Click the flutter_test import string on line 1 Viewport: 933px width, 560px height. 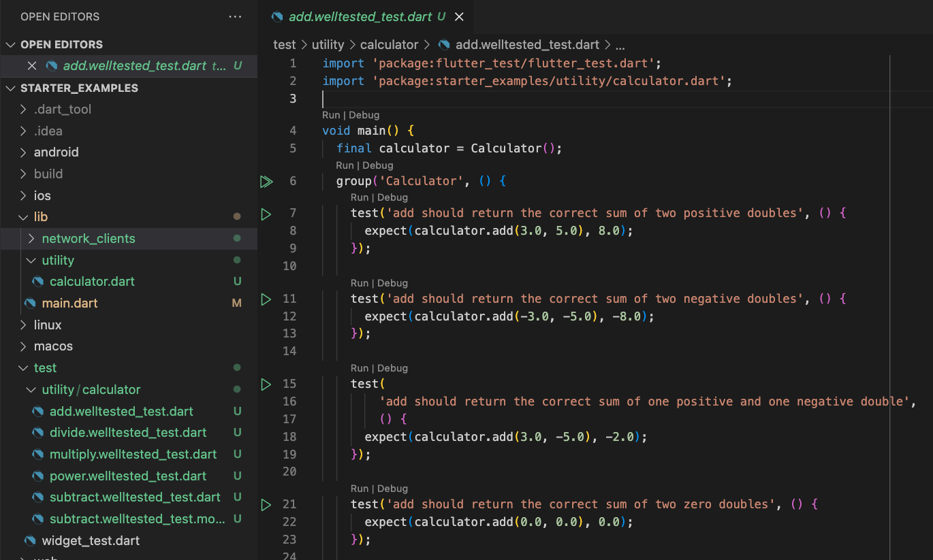click(x=513, y=63)
